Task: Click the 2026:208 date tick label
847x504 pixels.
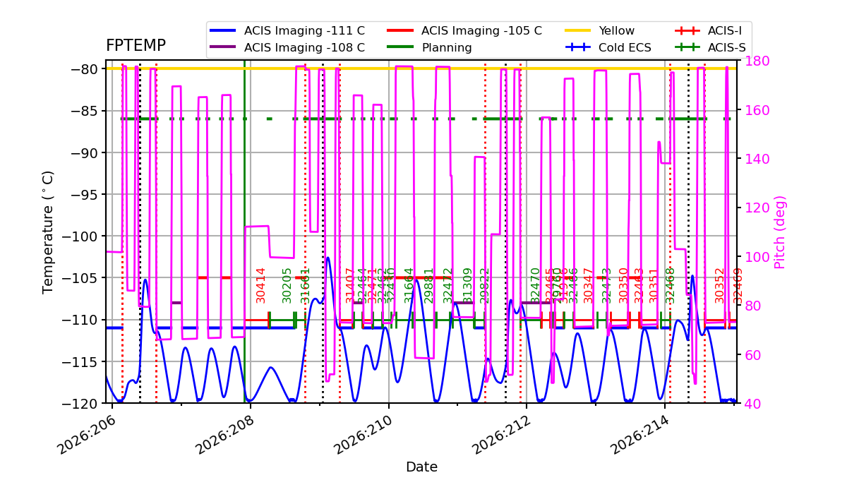Action: [x=225, y=433]
